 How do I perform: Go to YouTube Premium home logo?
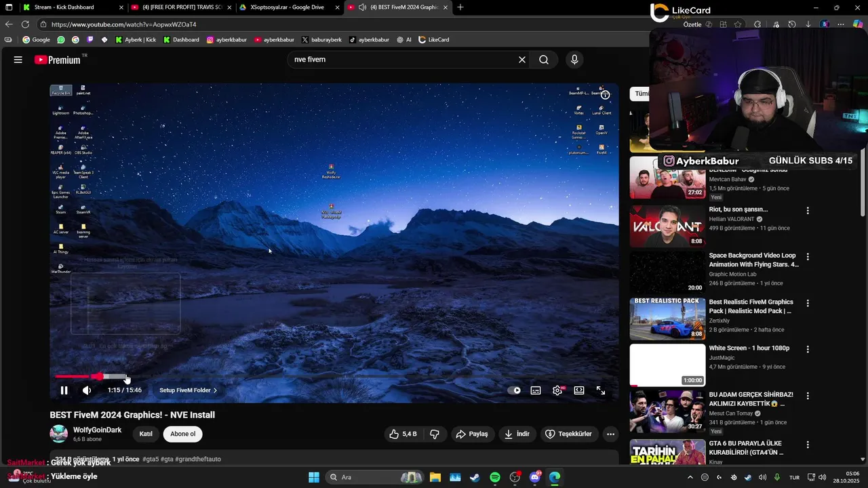pyautogui.click(x=58, y=60)
